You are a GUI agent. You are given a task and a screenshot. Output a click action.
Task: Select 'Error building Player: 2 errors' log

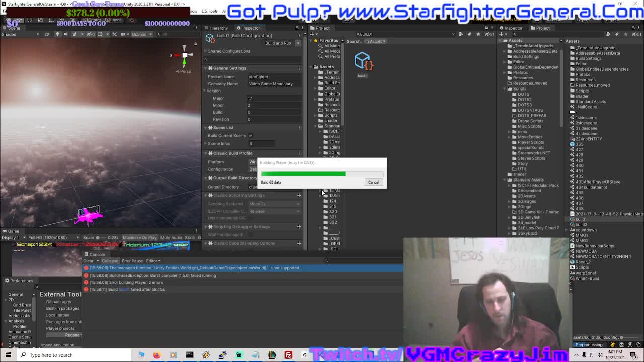243,282
